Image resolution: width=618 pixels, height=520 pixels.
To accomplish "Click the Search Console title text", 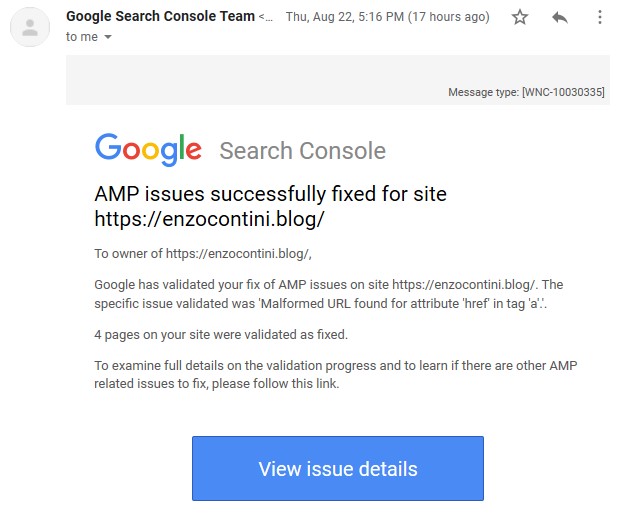I will pos(302,151).
